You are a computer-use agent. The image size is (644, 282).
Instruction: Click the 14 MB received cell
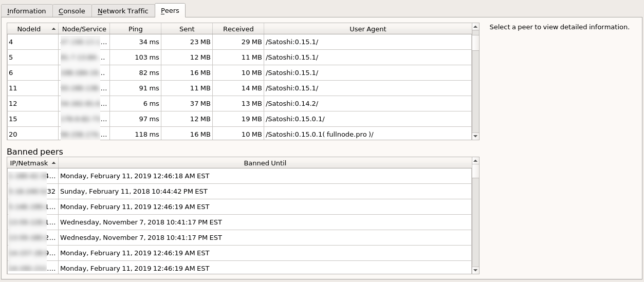[238, 88]
